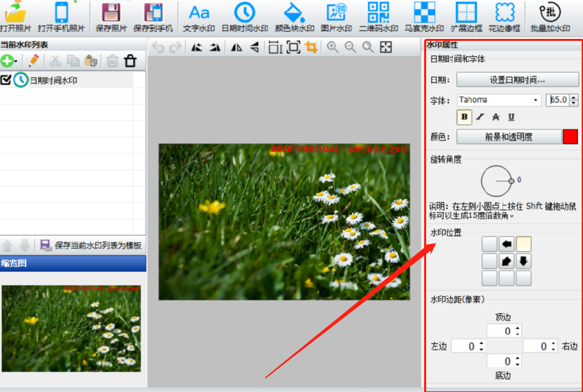The height and width of the screenshot is (392, 583).
Task: Click the fit-to-window arrows icon
Action: click(x=386, y=47)
